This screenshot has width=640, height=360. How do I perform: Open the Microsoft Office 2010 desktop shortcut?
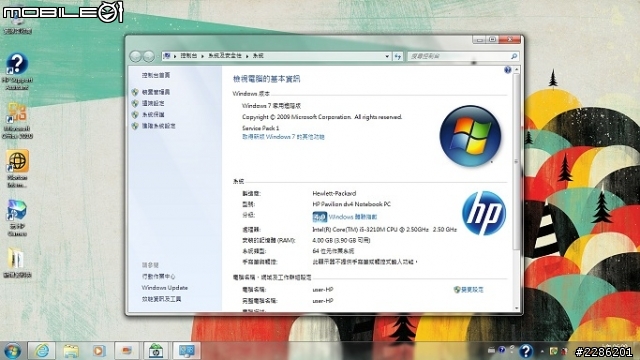[17, 120]
